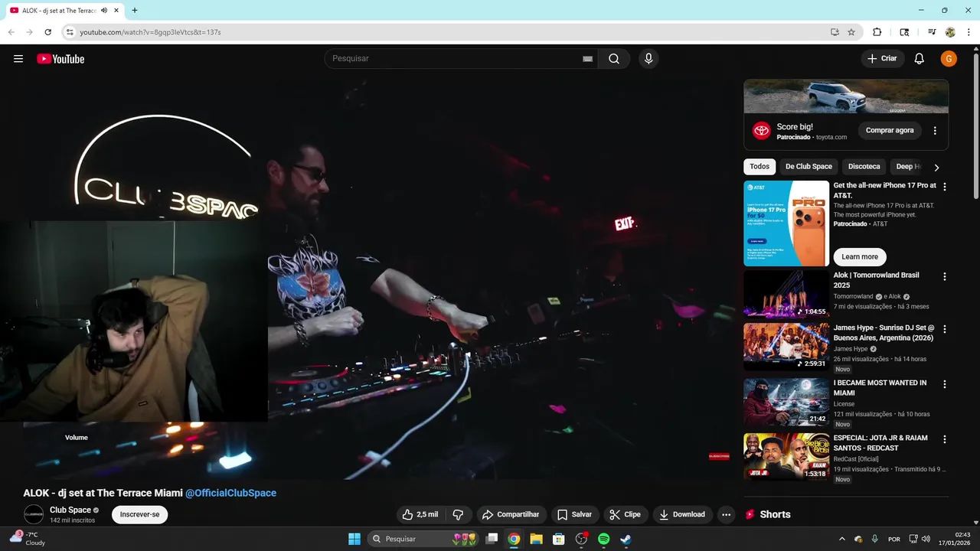Open the AT&T iPhone 17 Pro ad image

coord(786,223)
